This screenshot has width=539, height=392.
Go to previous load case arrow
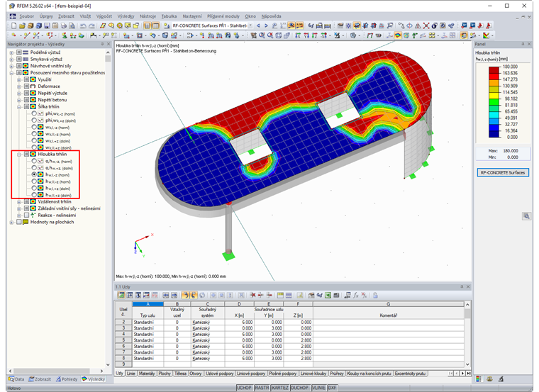(x=258, y=26)
